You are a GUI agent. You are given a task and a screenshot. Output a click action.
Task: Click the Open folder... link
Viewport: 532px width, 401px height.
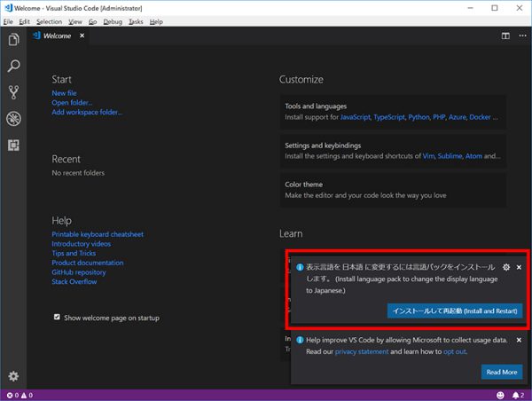click(x=72, y=103)
